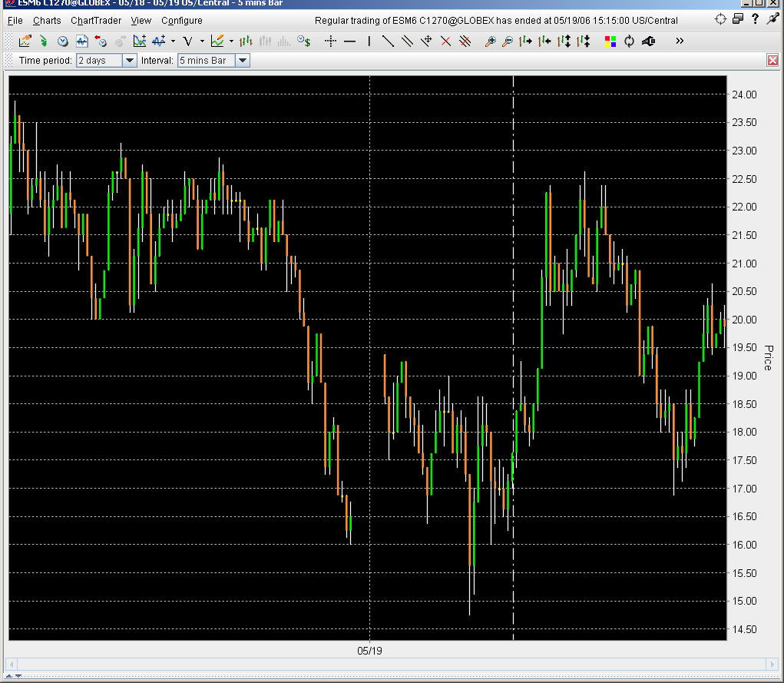This screenshot has width=784, height=683.
Task: Close the time period toolbar with red X
Action: click(772, 61)
